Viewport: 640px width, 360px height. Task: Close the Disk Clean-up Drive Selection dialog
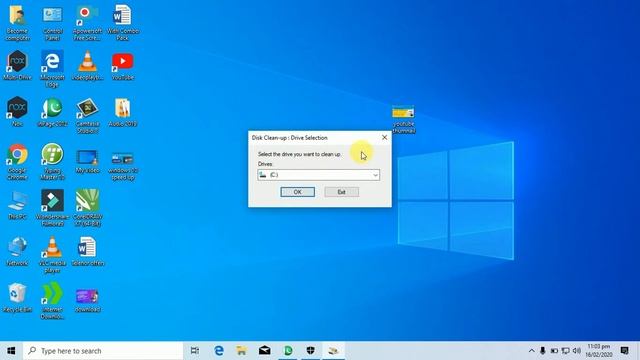pos(384,138)
